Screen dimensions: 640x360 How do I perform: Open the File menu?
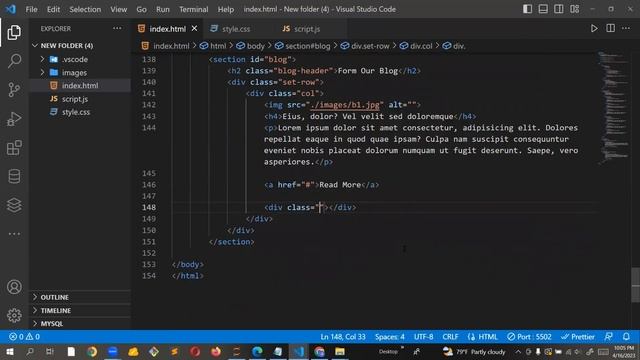tap(31, 9)
